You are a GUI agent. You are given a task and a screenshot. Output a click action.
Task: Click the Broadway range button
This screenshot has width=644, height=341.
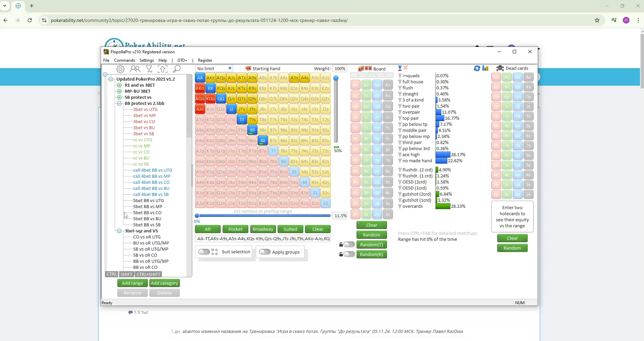coord(263,229)
